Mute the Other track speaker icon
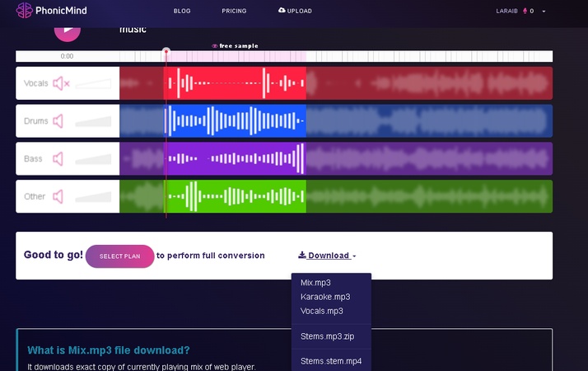This screenshot has height=371, width=588. (x=58, y=196)
